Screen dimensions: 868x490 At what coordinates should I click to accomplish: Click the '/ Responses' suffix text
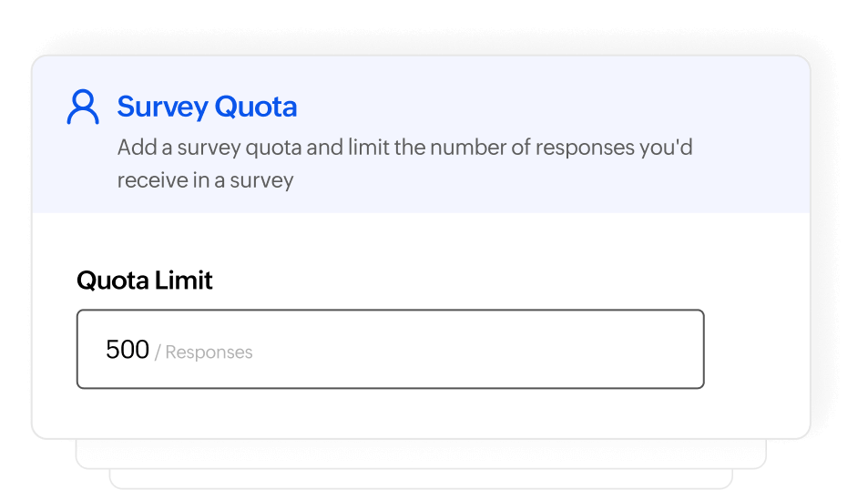(204, 352)
